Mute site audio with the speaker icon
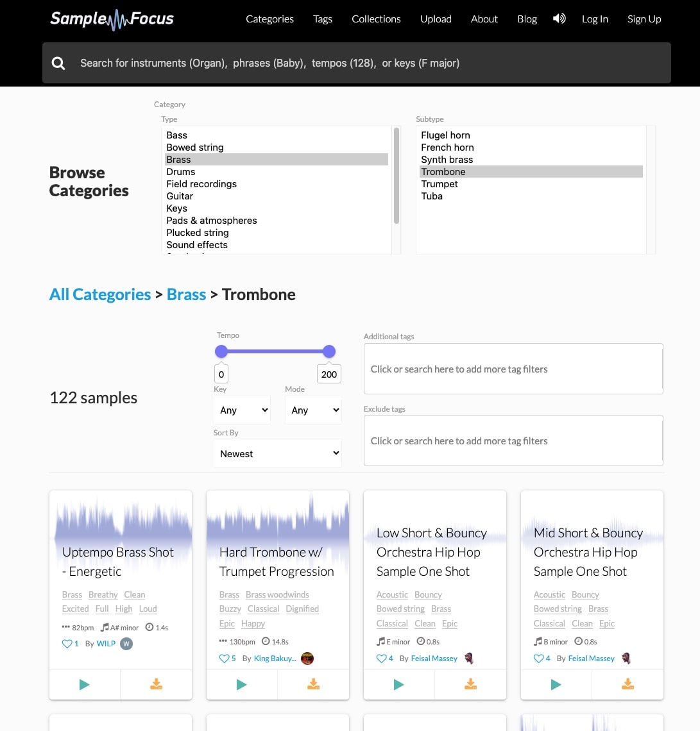Viewport: 700px width, 731px height. [x=559, y=19]
